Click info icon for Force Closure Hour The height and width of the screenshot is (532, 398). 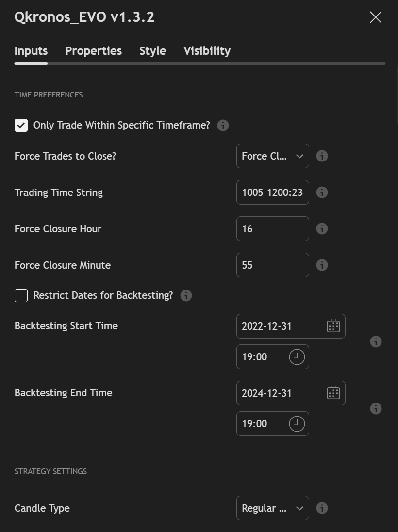[322, 229]
